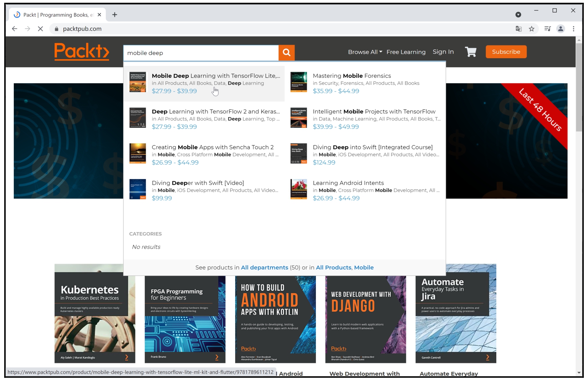Image resolution: width=588 pixels, height=381 pixels.
Task: Follow the All departments link
Action: 264,267
